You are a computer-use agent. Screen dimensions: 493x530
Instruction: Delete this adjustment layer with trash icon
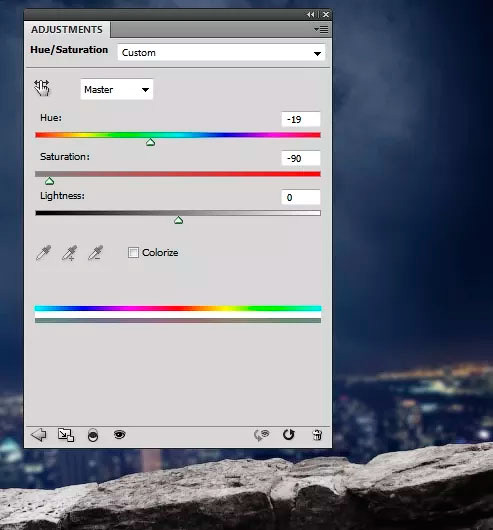(x=317, y=435)
